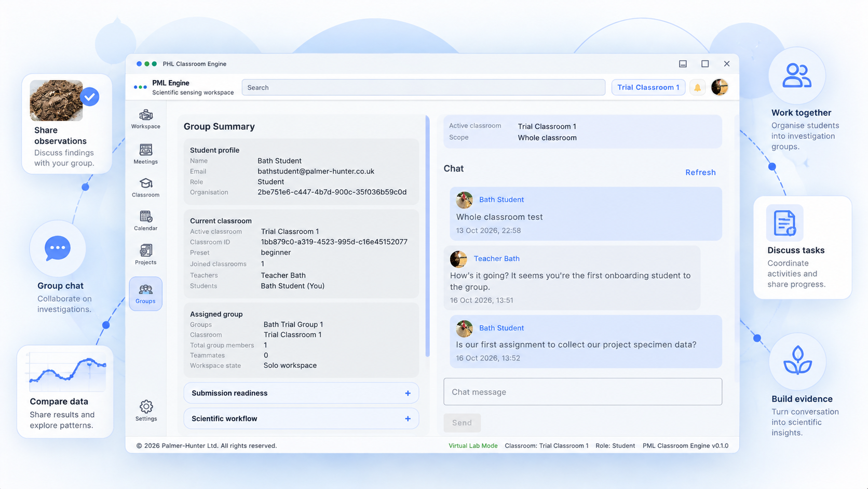Click Bath Student avatar on specimen data message
The width and height of the screenshot is (868, 489).
[464, 328]
